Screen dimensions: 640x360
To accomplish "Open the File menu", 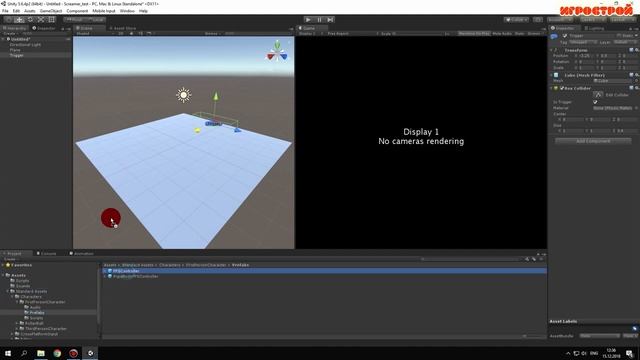I will (x=5, y=11).
